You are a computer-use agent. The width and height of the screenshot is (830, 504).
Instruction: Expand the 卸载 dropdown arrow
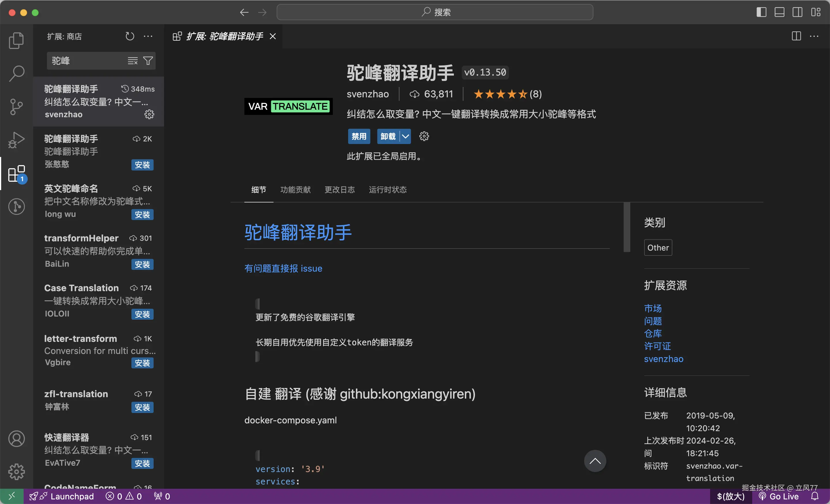(x=405, y=136)
